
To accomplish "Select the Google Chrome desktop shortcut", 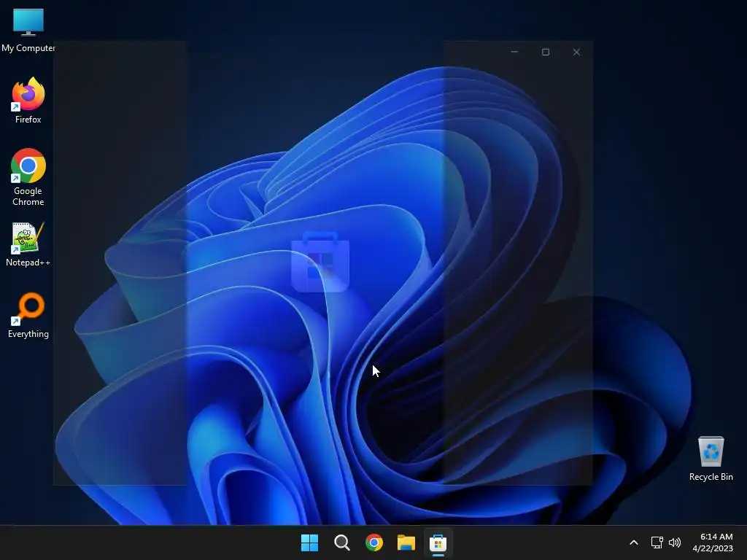I will pos(28,177).
